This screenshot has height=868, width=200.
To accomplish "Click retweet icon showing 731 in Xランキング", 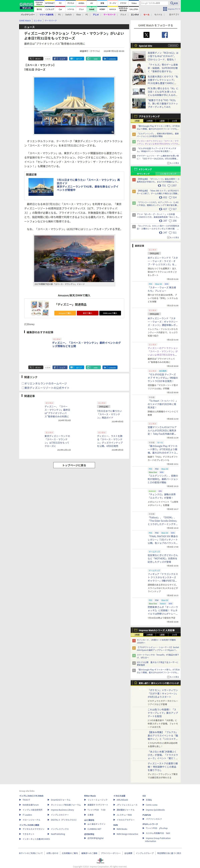I will (159, 186).
